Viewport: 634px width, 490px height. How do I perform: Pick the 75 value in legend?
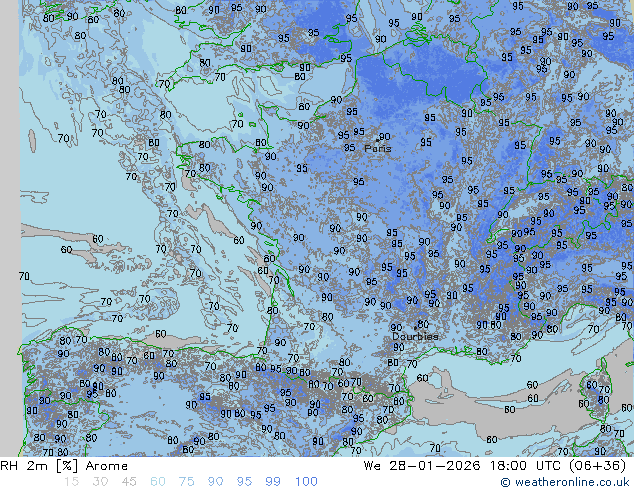[187, 482]
